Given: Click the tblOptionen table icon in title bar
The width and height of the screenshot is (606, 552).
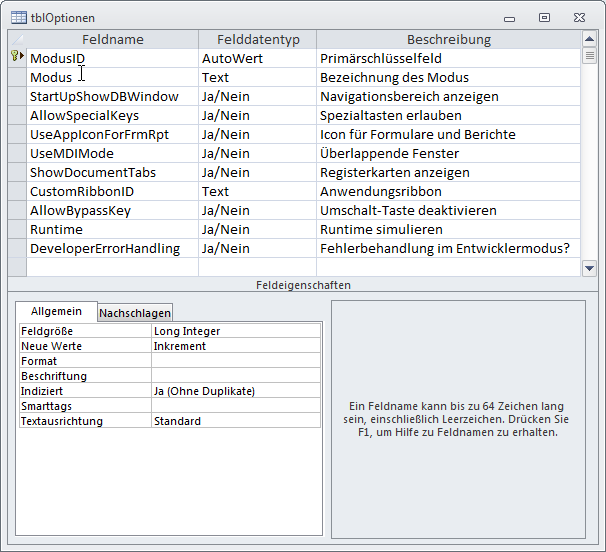Looking at the screenshot, I should point(18,17).
